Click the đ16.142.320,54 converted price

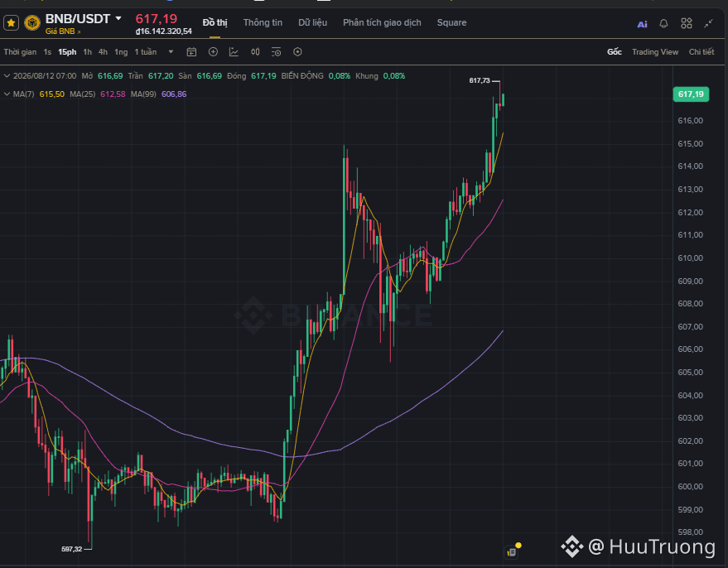tap(163, 31)
